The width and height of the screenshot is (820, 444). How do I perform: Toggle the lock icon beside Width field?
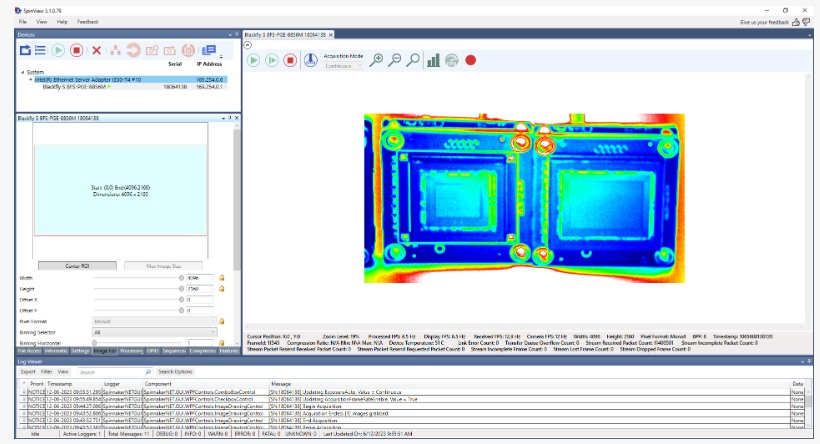pos(221,278)
